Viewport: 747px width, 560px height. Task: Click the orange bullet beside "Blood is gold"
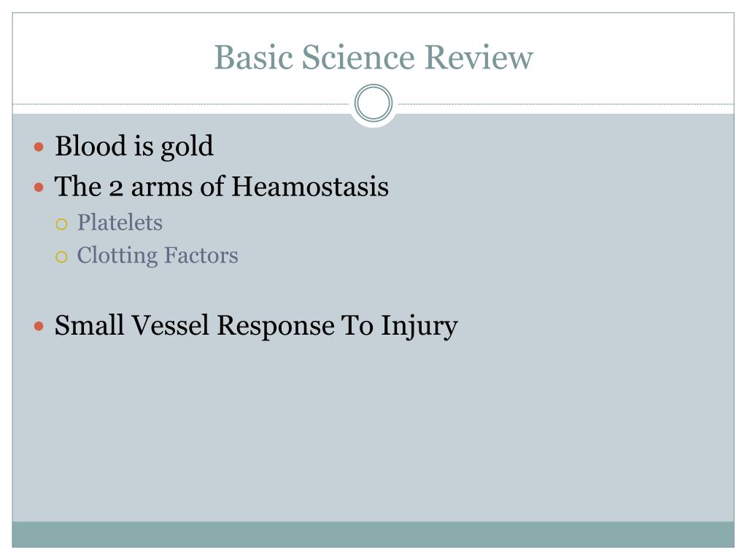pos(39,147)
